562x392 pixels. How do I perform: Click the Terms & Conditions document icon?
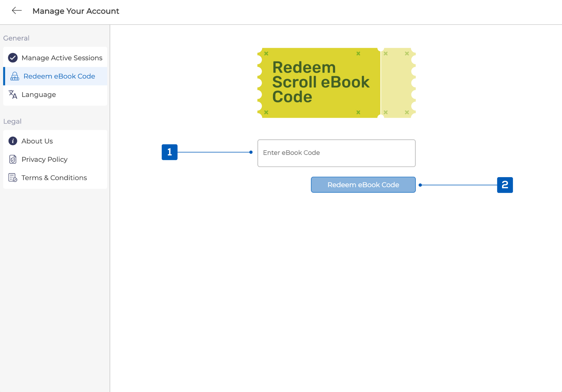[x=13, y=178]
